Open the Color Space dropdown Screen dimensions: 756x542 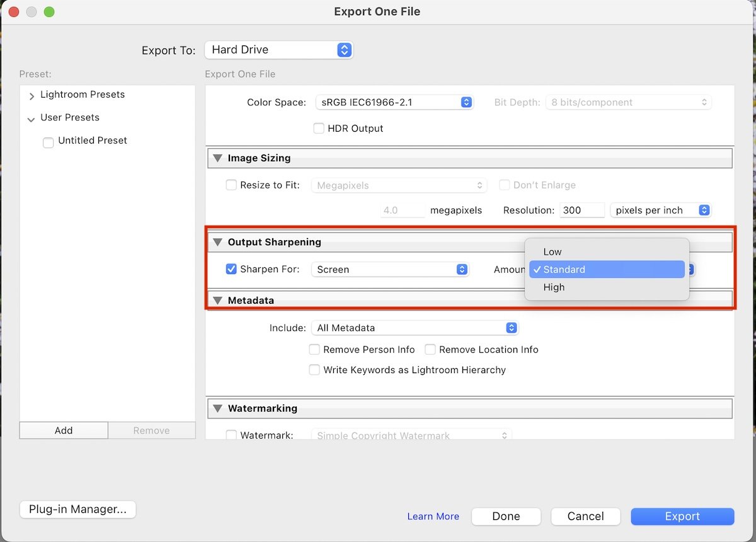click(x=394, y=101)
